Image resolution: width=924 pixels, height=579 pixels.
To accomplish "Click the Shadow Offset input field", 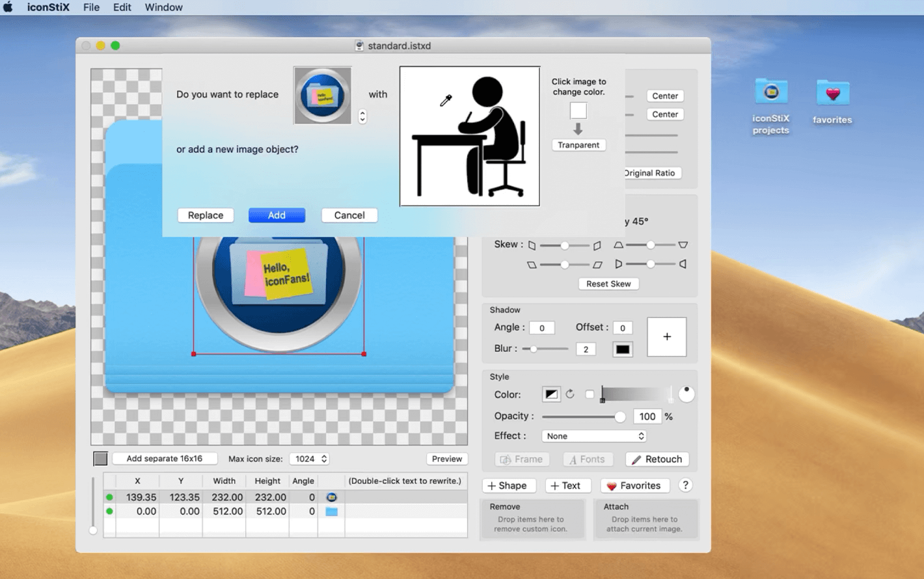I will click(622, 328).
